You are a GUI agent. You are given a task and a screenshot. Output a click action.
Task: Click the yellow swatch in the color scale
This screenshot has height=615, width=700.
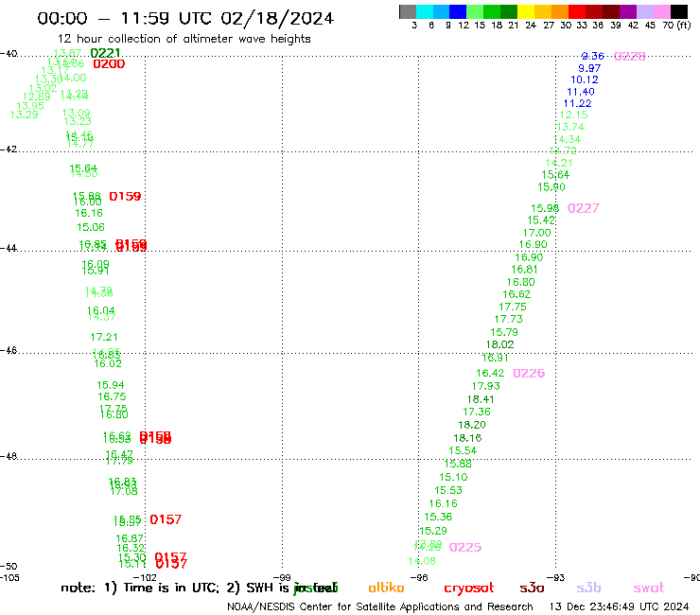point(525,11)
